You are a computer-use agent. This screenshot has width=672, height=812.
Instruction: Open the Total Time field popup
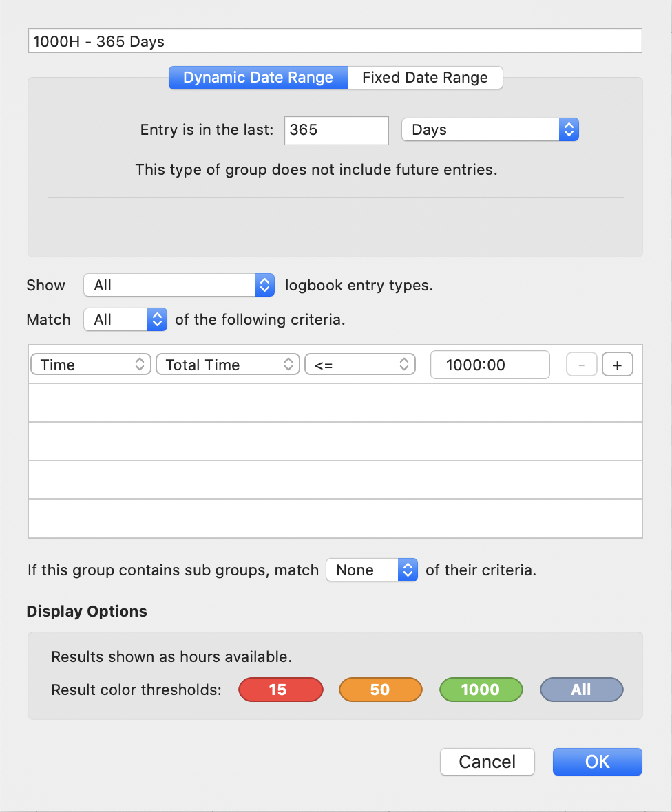tap(227, 365)
